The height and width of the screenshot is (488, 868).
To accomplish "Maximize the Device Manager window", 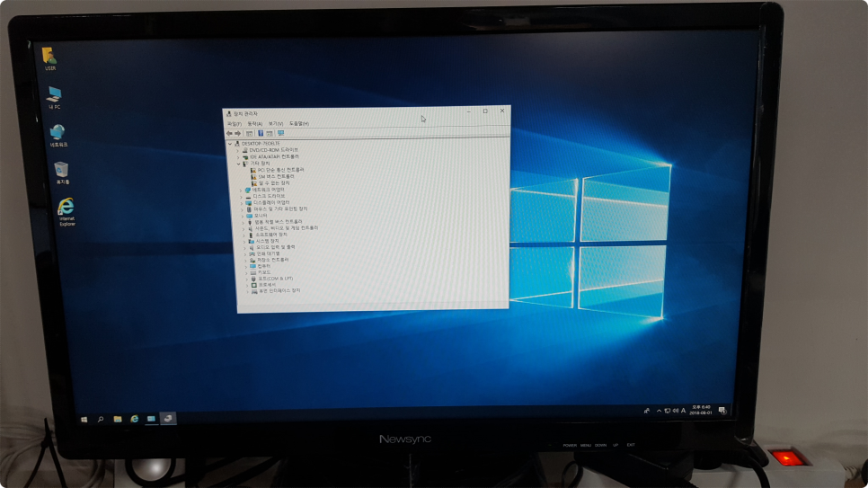I will [485, 111].
